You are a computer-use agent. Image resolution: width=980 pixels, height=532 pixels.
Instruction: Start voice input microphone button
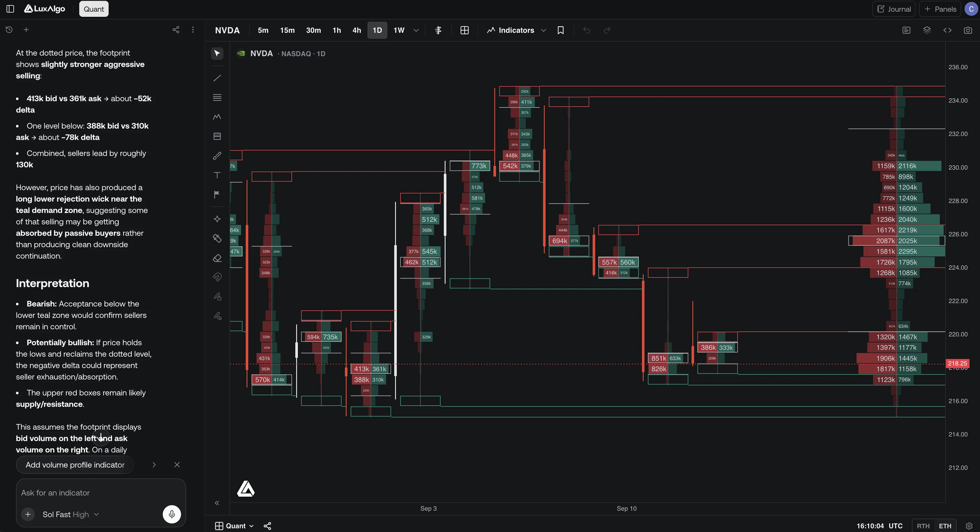coord(172,515)
